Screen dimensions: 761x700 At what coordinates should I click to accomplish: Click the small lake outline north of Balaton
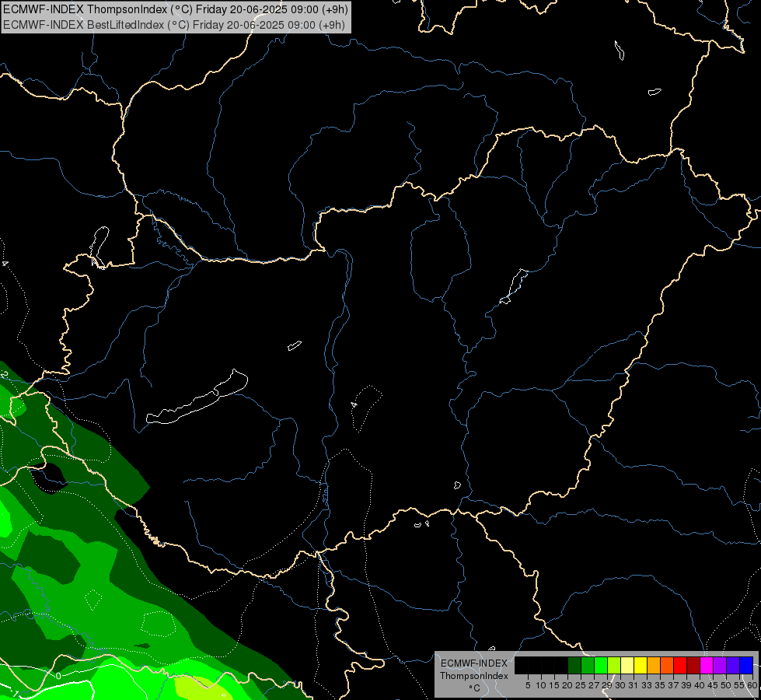point(294,345)
